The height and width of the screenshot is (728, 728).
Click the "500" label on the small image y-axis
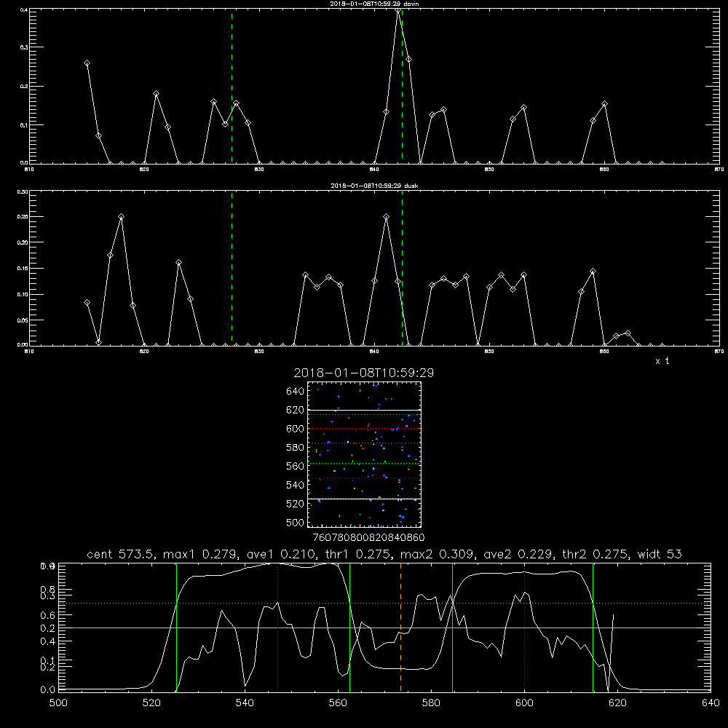(296, 523)
